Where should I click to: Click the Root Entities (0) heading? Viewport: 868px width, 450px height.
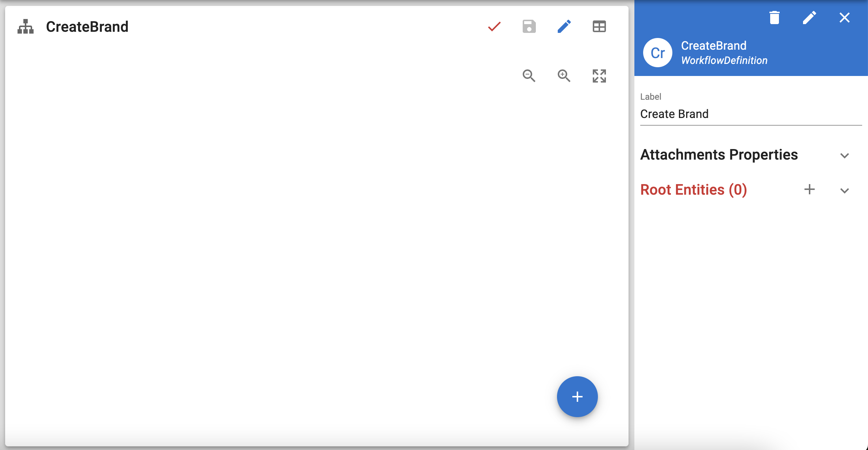[x=694, y=190]
